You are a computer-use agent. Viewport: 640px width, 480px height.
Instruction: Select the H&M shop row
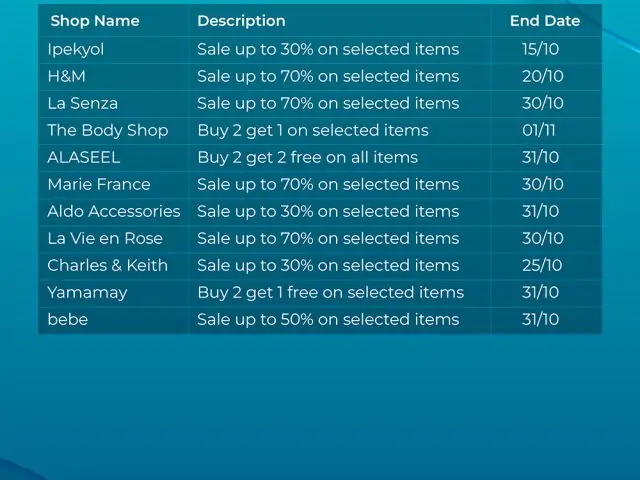(320, 76)
